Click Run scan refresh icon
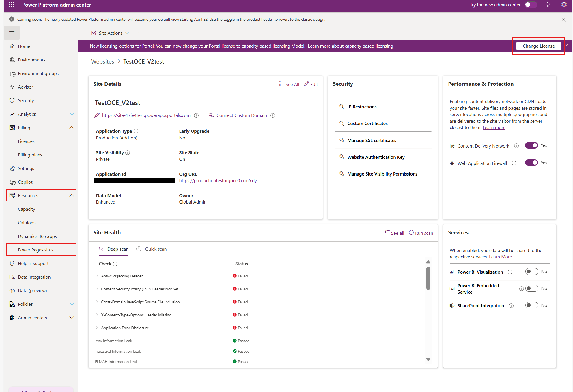This screenshot has width=573, height=392. coord(411,233)
